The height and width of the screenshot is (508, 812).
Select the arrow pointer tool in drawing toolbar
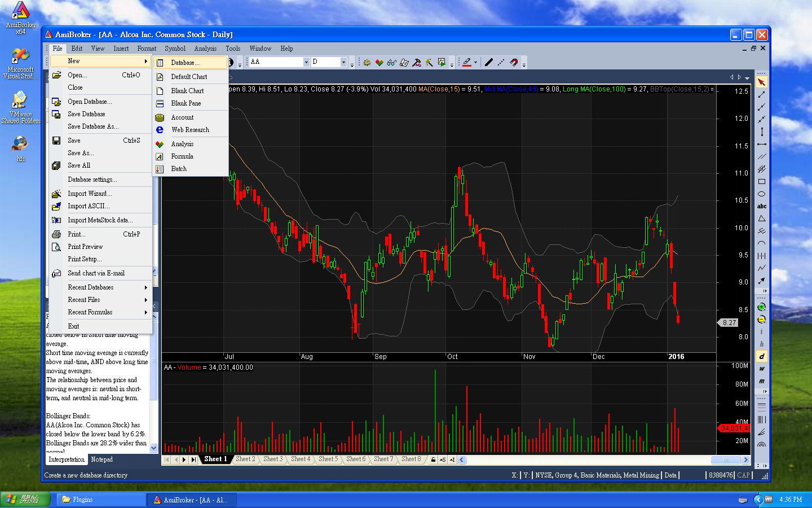click(762, 82)
